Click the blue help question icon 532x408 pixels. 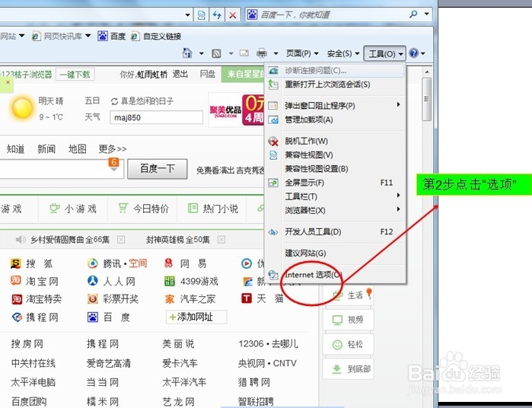pyautogui.click(x=413, y=53)
